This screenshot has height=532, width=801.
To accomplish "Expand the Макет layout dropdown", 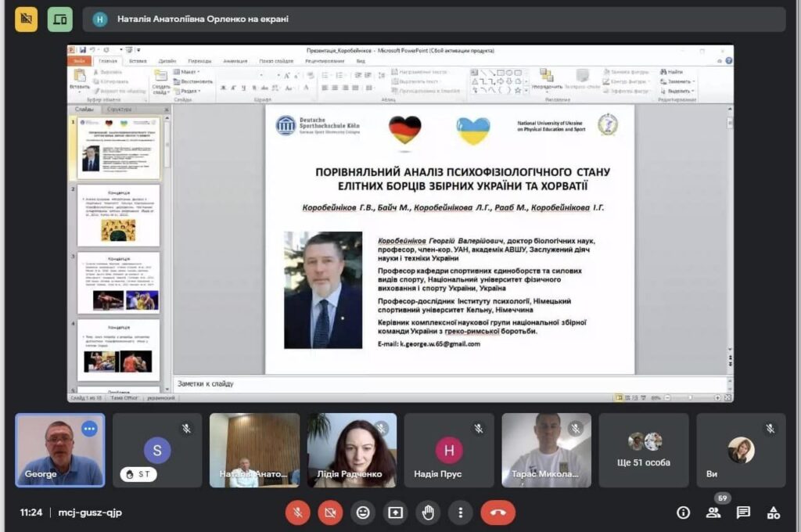I will pos(189,72).
